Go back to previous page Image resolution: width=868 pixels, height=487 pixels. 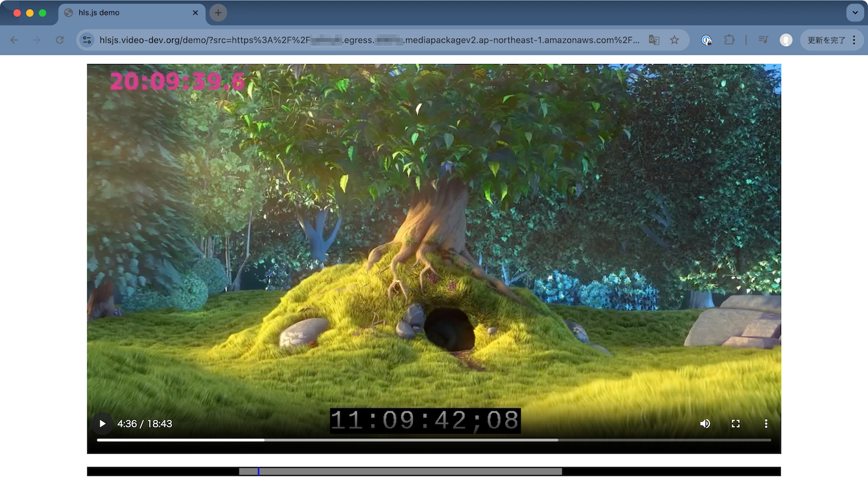14,40
